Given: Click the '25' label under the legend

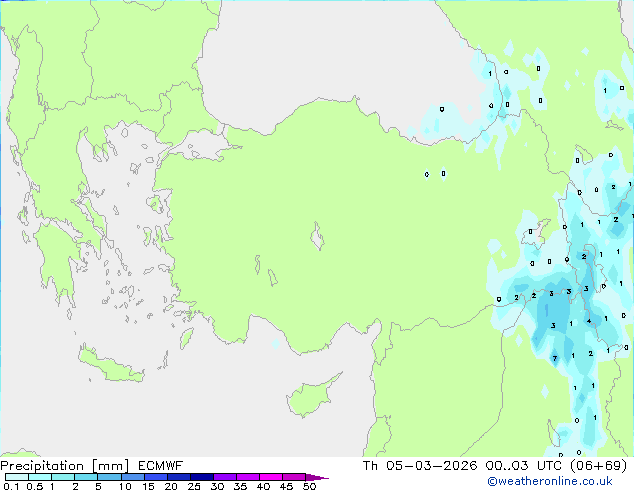Looking at the screenshot, I should click(x=194, y=486).
